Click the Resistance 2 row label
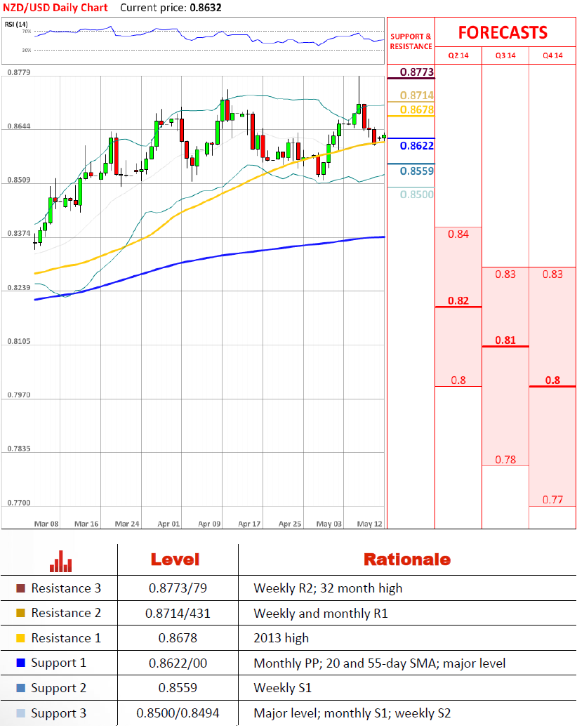Viewport: 577px width, 728px height. pyautogui.click(x=66, y=613)
